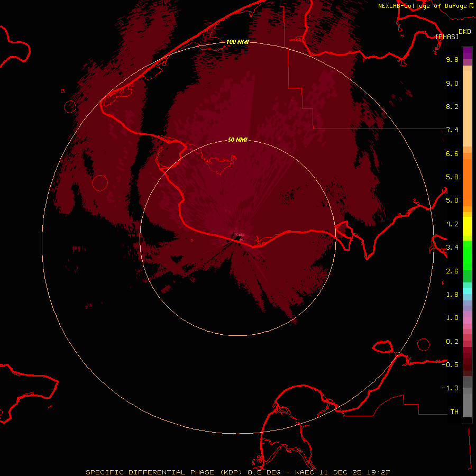Image resolution: width=476 pixels, height=476 pixels.
Task: Click the DKD unit label
Action: (x=465, y=32)
